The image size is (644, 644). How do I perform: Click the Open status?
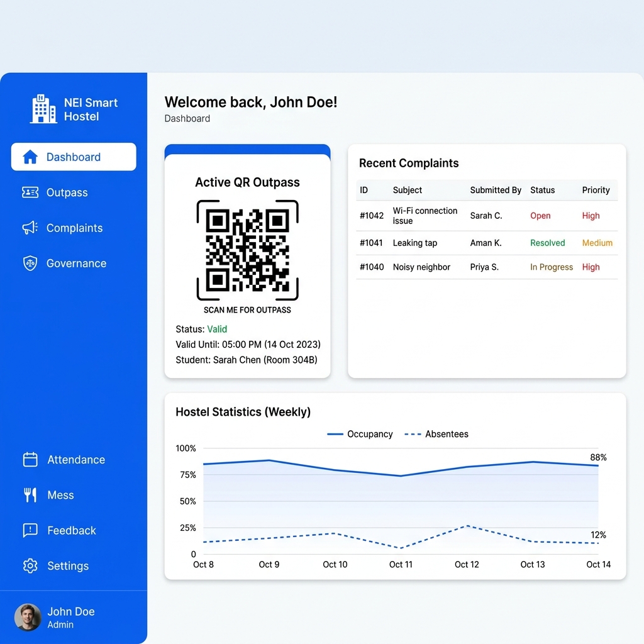point(540,216)
